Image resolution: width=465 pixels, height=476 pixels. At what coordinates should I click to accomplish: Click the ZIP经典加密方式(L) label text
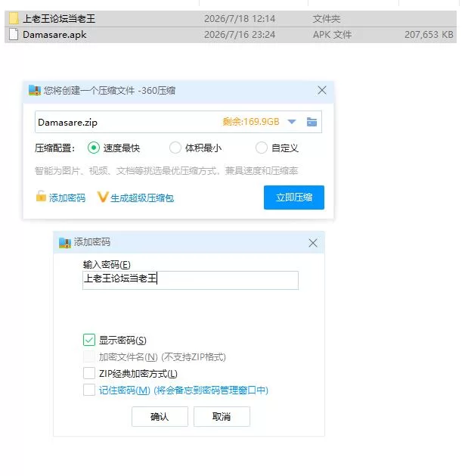pos(138,373)
